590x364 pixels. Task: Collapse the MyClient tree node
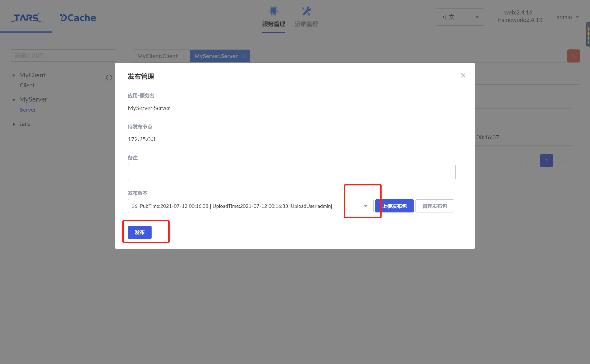click(x=14, y=75)
